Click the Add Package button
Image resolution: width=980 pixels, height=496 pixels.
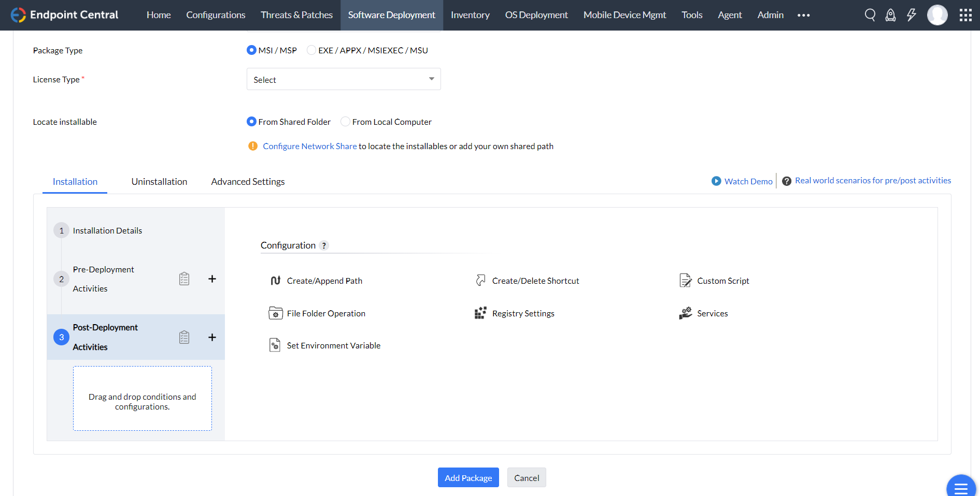coord(468,477)
